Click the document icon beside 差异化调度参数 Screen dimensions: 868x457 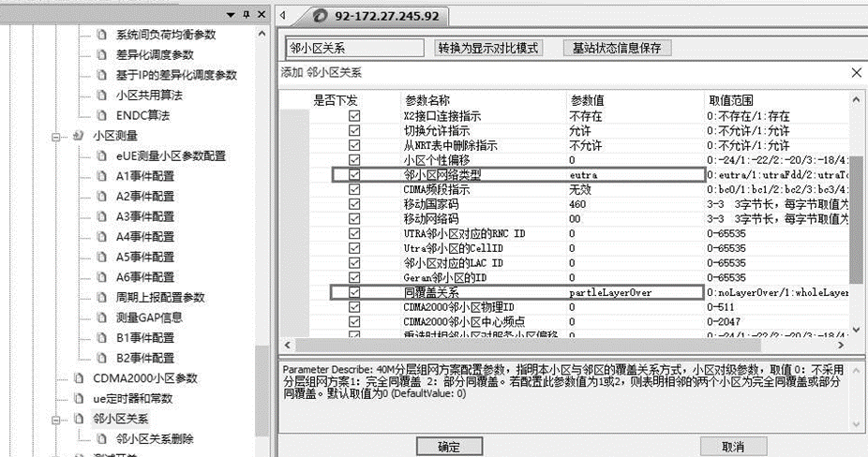[101, 54]
